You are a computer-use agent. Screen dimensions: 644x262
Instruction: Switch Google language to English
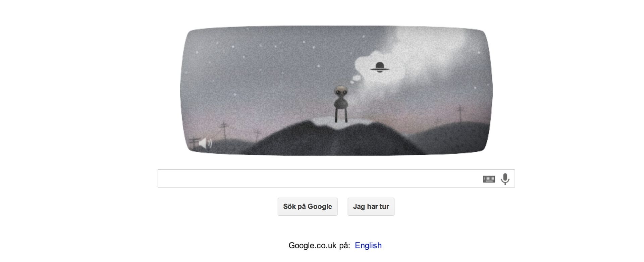(x=368, y=246)
